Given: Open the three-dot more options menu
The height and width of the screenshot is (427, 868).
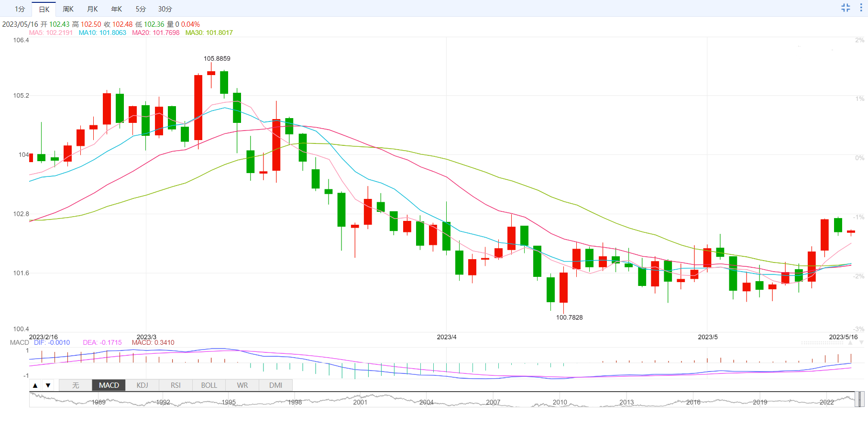Looking at the screenshot, I should coord(861,8).
